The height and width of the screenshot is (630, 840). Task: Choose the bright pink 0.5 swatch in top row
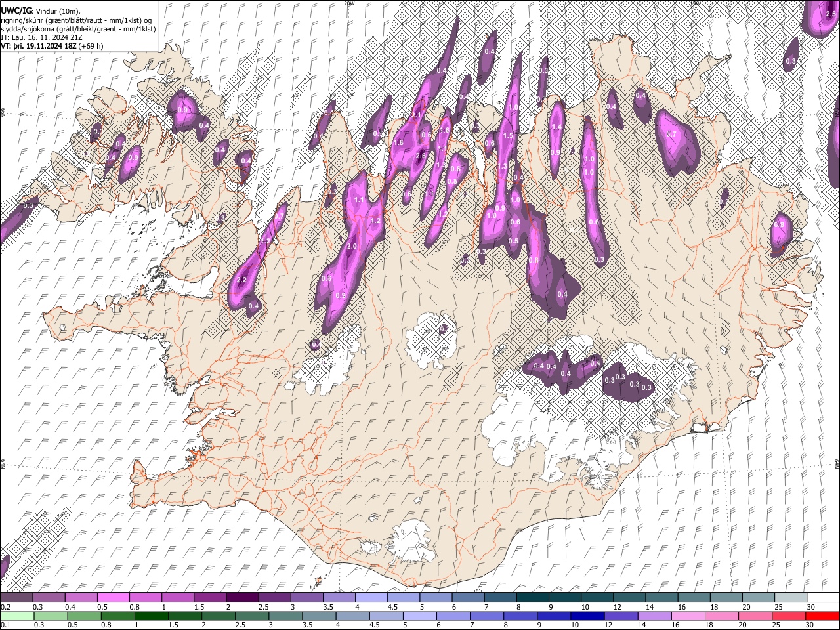click(x=113, y=597)
